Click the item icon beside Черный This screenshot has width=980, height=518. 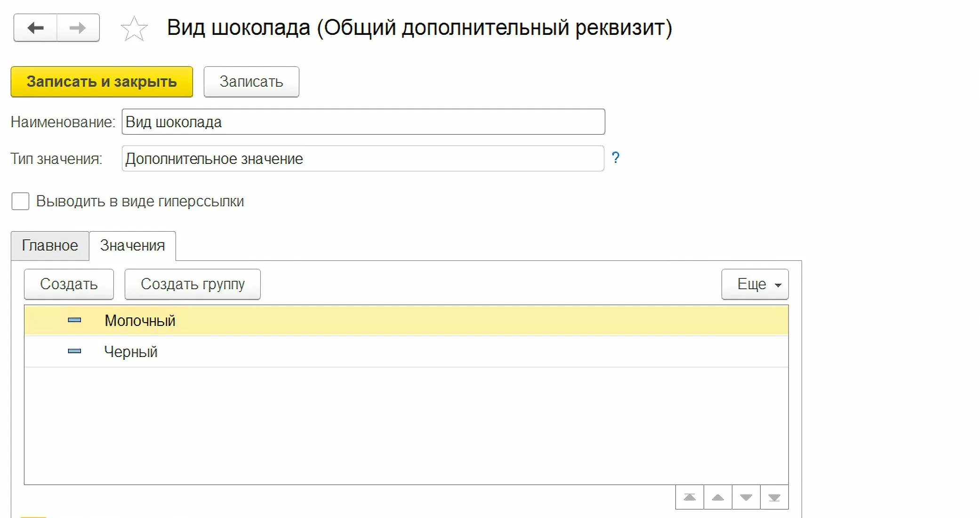(74, 351)
